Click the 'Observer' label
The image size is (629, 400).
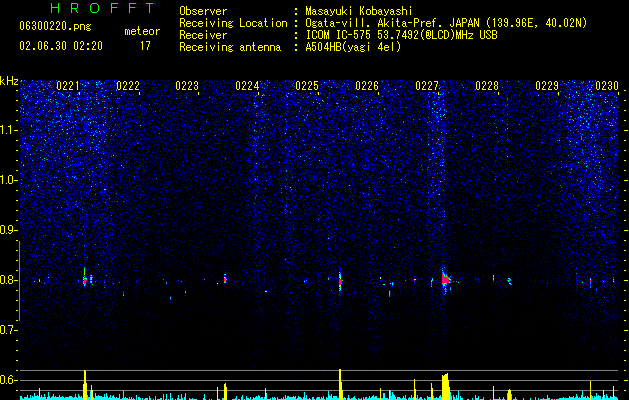tap(203, 11)
